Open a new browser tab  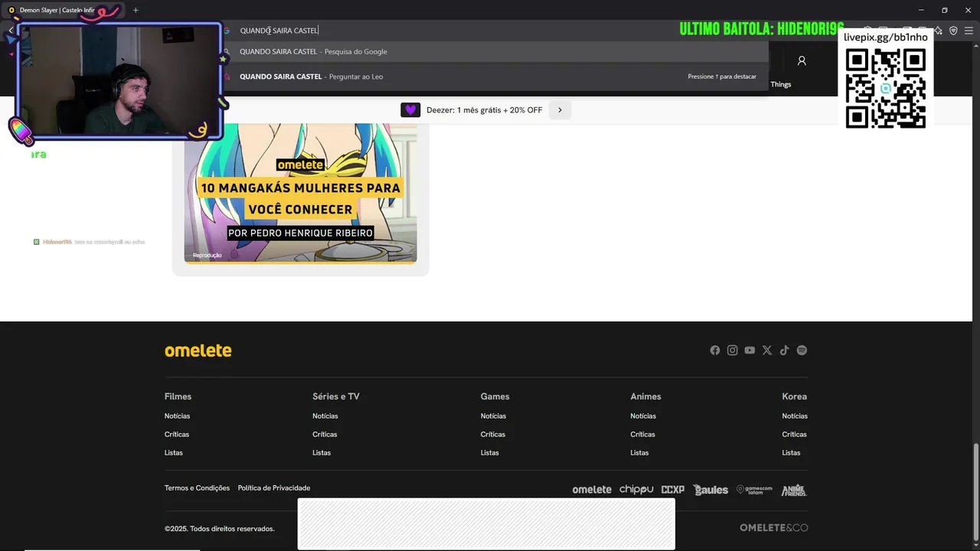(136, 10)
